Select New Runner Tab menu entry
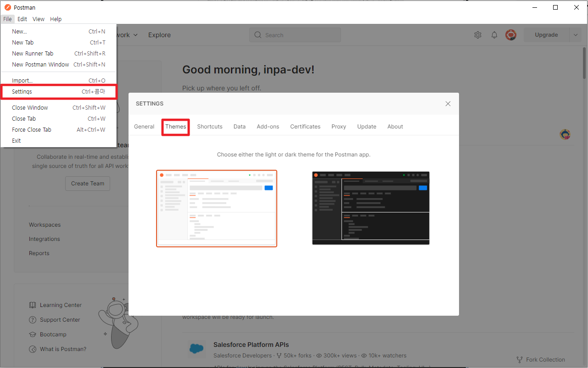 coord(59,54)
